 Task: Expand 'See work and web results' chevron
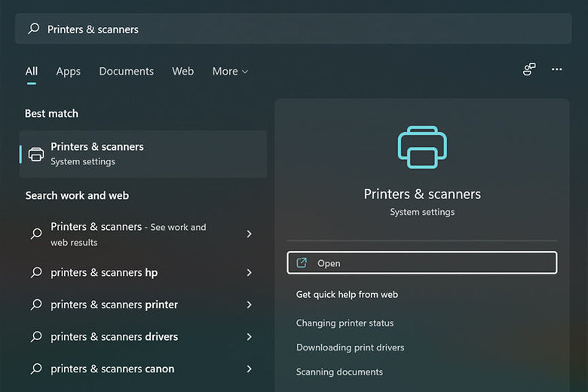coord(250,234)
